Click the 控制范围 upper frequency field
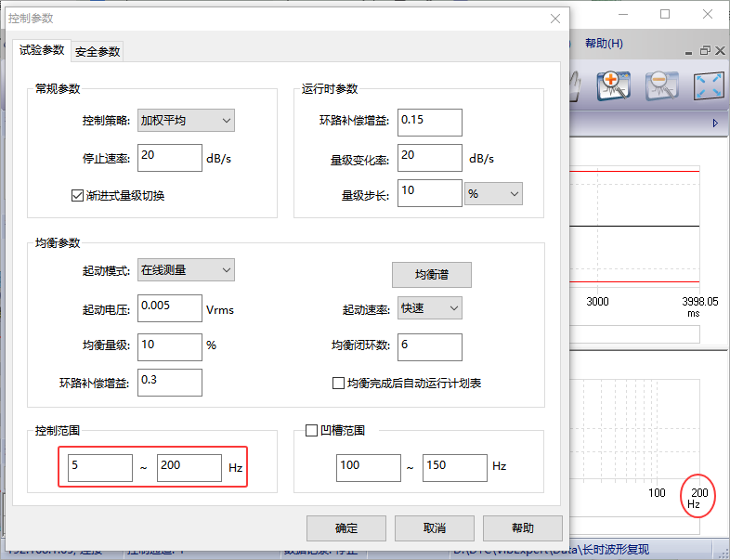Screen dimensions: 730x560 (189, 467)
